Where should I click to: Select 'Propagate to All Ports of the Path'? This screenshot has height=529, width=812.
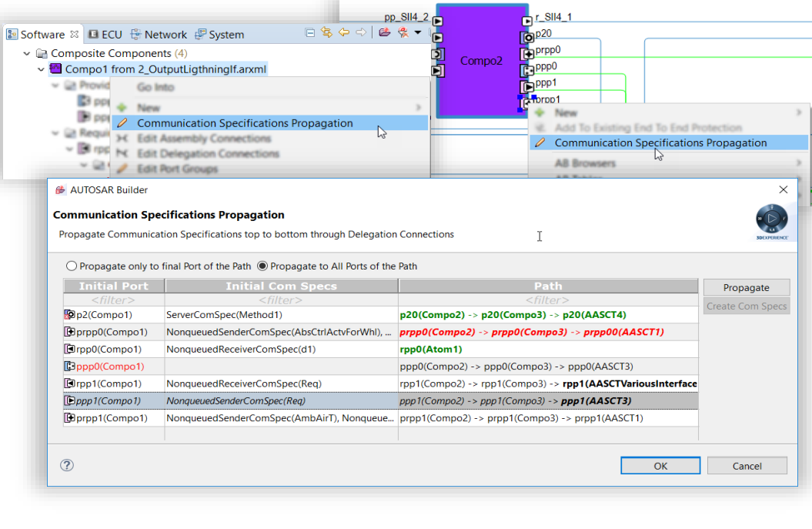coord(337,266)
